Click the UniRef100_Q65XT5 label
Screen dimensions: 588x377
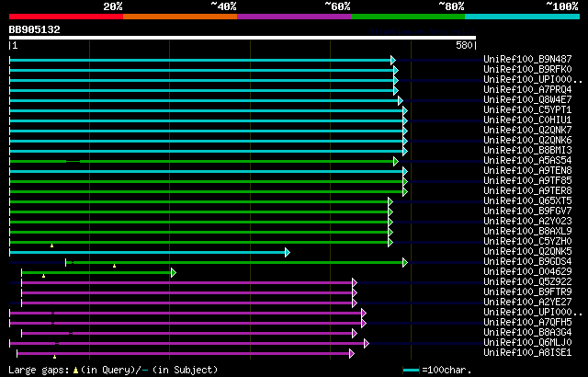[x=527, y=201]
